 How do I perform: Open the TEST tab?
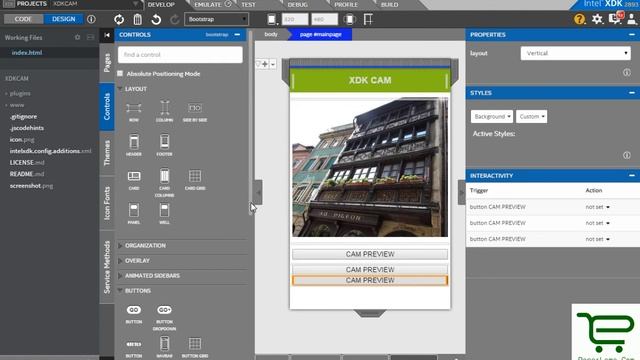point(248,4)
